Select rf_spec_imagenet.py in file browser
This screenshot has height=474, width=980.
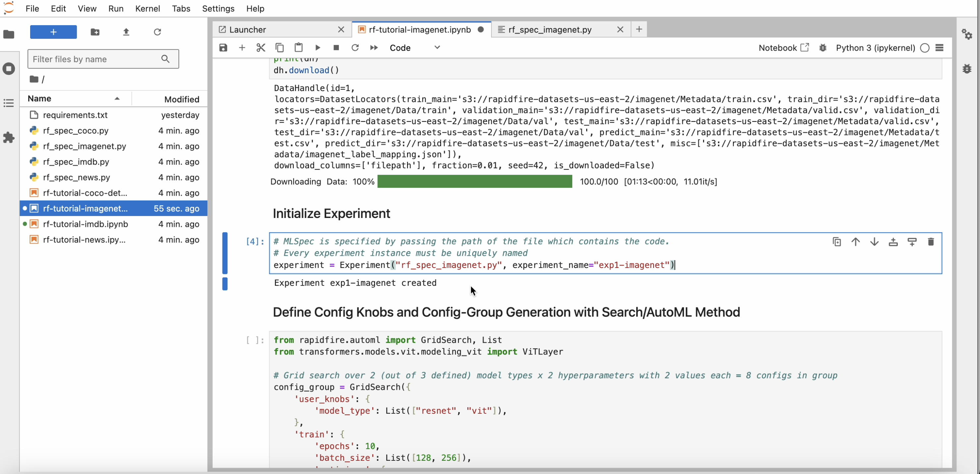pos(113,146)
